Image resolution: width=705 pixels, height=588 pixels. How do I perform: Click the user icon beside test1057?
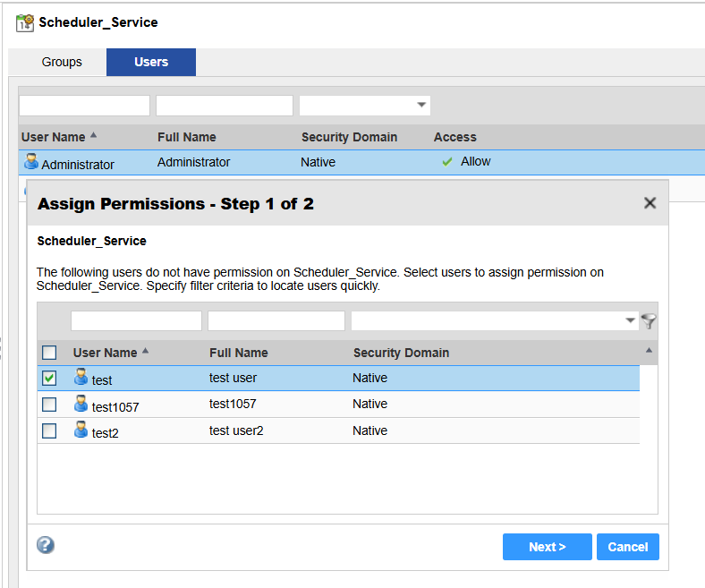tap(81, 404)
